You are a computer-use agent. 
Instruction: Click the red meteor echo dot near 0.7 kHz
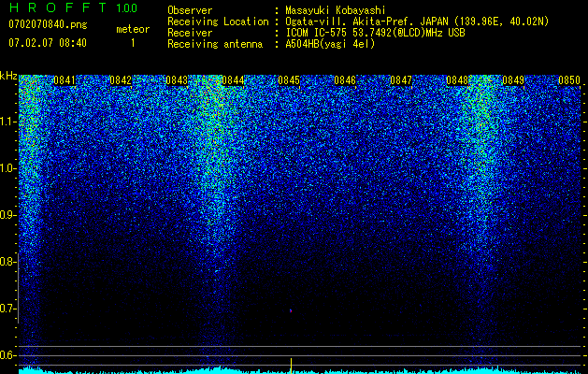(291, 310)
